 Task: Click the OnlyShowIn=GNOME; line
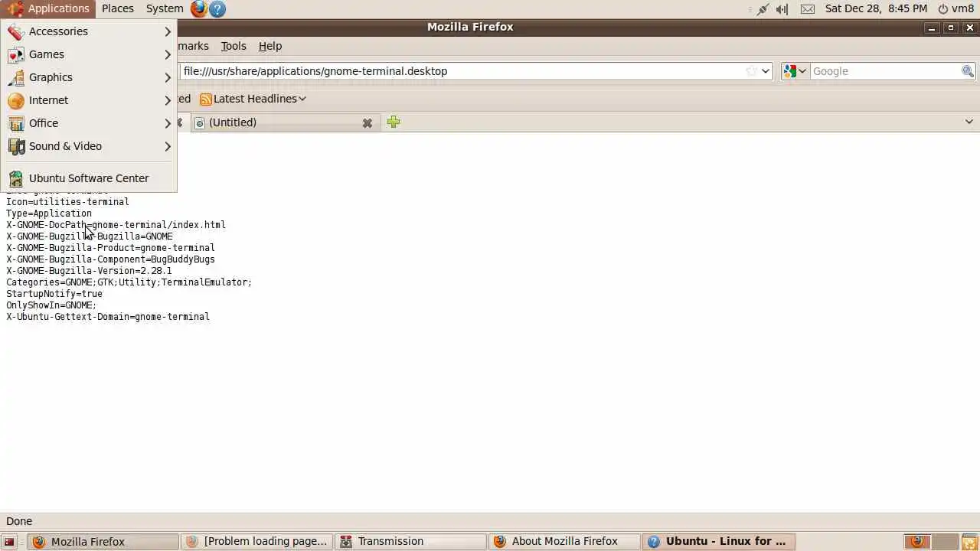[x=51, y=305]
